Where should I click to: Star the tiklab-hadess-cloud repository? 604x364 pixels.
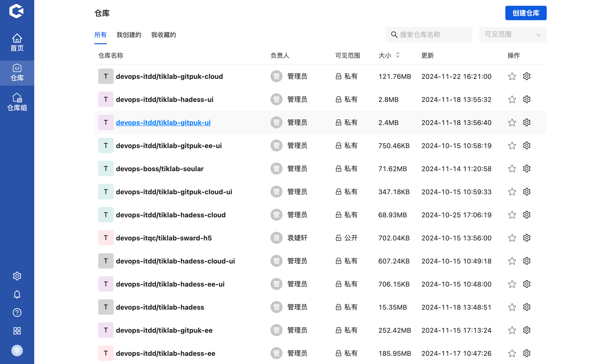512,215
